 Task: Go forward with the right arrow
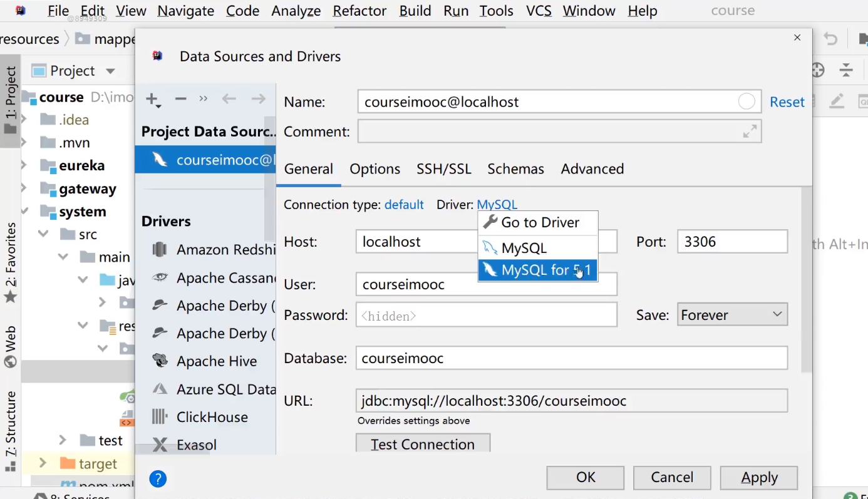tap(258, 98)
